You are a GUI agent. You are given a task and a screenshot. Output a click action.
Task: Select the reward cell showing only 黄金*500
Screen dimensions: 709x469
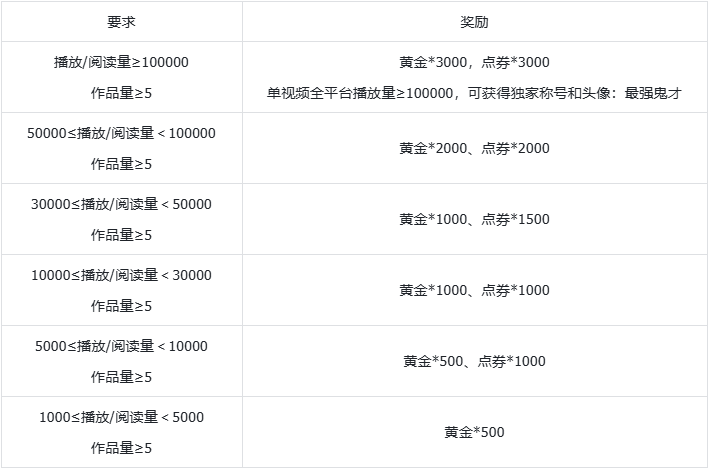tap(474, 432)
